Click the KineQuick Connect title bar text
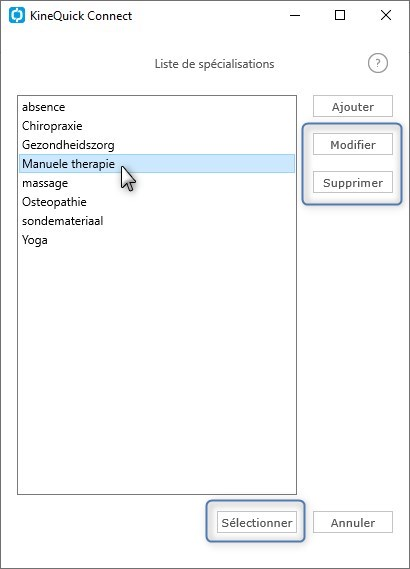 pyautogui.click(x=81, y=16)
